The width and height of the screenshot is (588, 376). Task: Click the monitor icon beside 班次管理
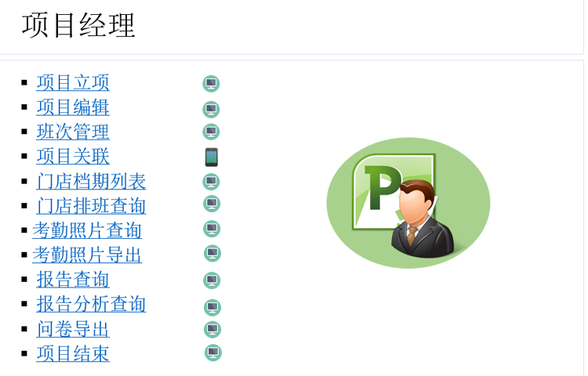[211, 132]
